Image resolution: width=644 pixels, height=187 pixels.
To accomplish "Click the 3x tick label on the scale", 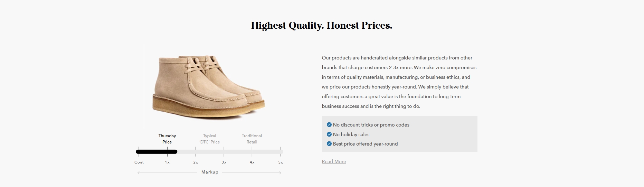I will click(224, 162).
